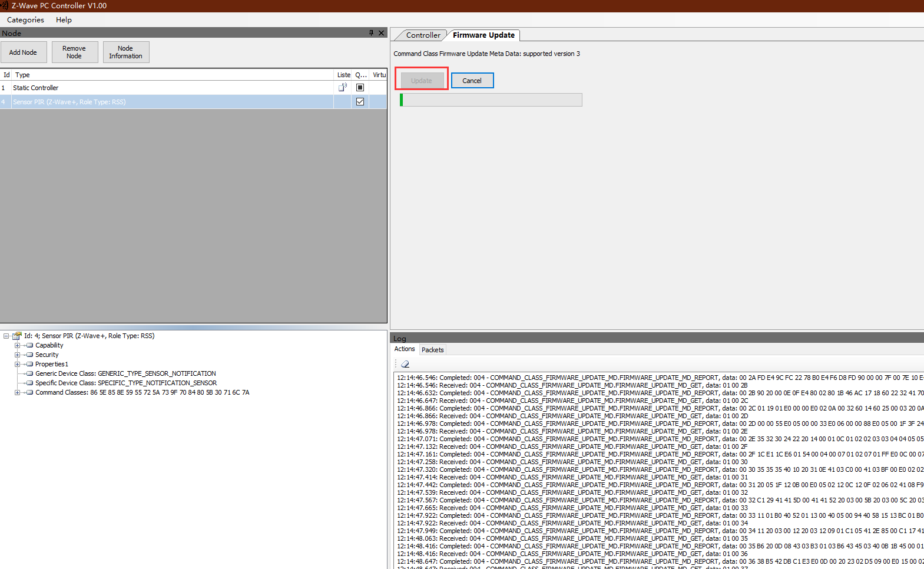Open the Packets log tab

tap(432, 350)
